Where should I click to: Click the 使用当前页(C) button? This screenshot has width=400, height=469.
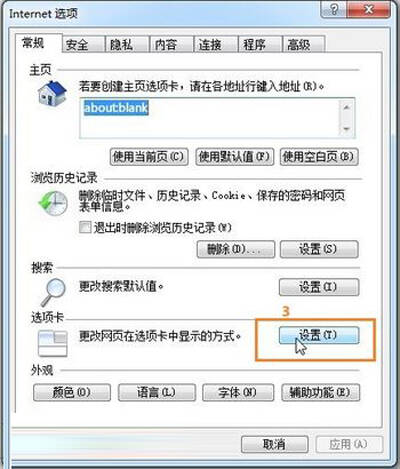coord(149,157)
